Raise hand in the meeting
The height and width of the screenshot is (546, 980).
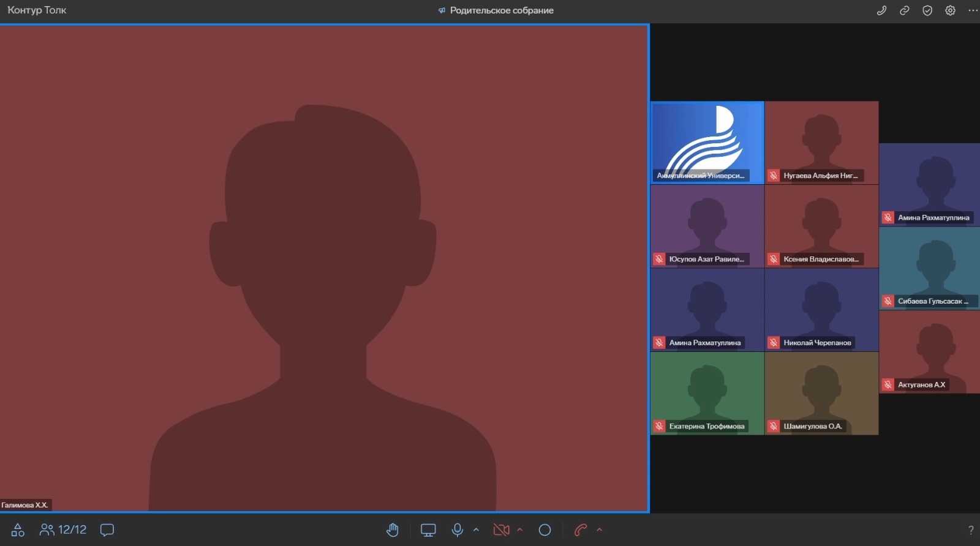pyautogui.click(x=393, y=530)
